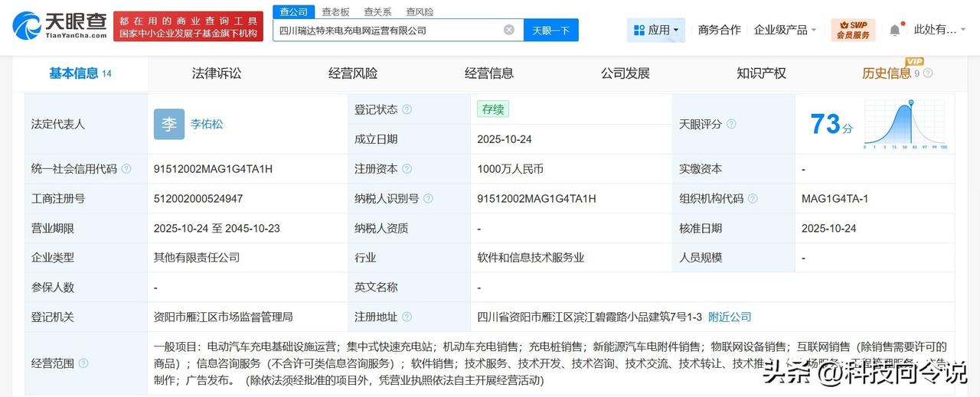
Task: Click help icon next to 注册地址
Action: pos(407,317)
